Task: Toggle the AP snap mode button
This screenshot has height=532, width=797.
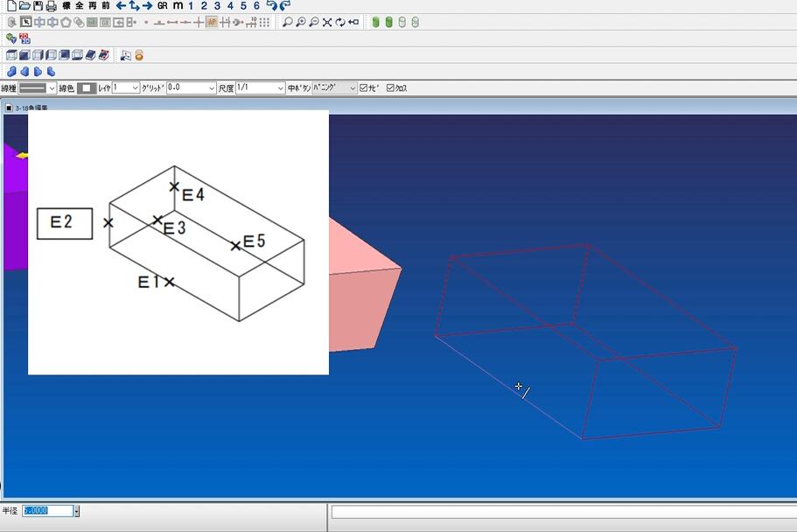Action: point(212,22)
